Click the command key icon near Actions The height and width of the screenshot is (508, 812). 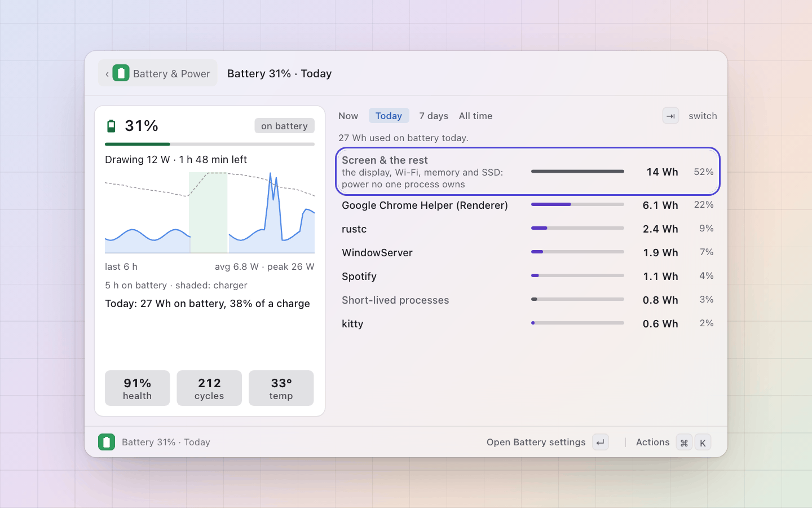pos(684,443)
